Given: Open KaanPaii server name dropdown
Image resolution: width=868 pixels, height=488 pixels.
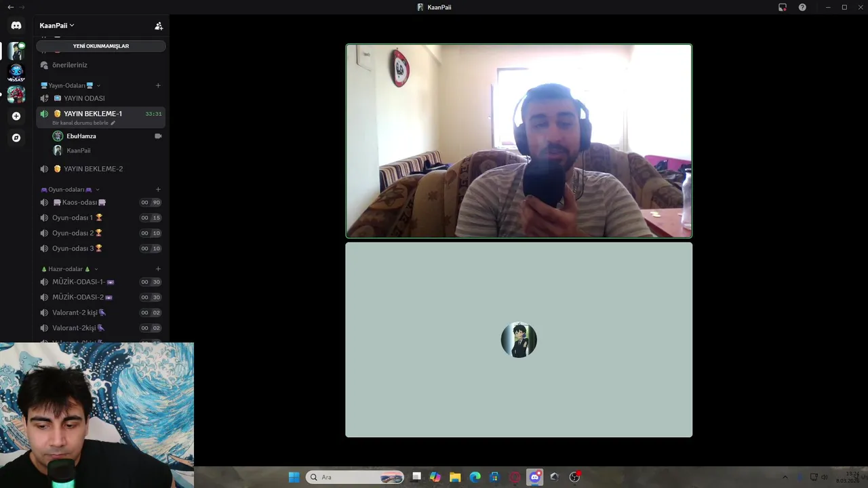Looking at the screenshot, I should 57,26.
